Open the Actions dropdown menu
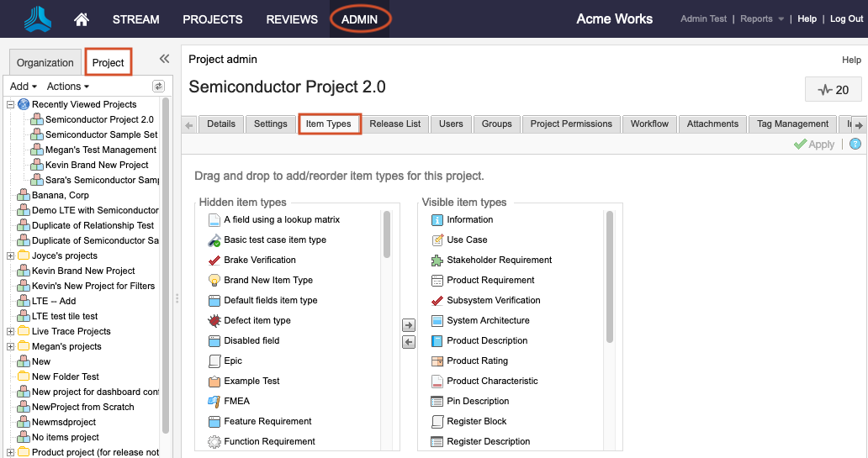This screenshot has height=458, width=868. (67, 87)
